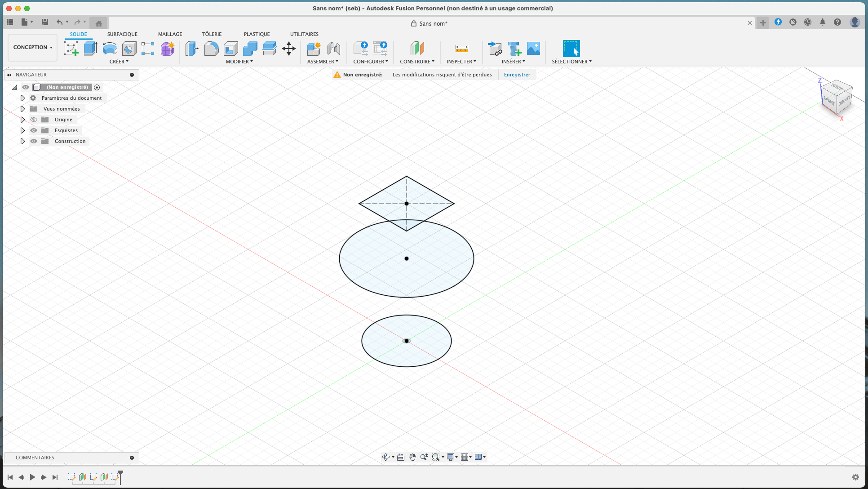Select the Extrude tool

coord(91,49)
